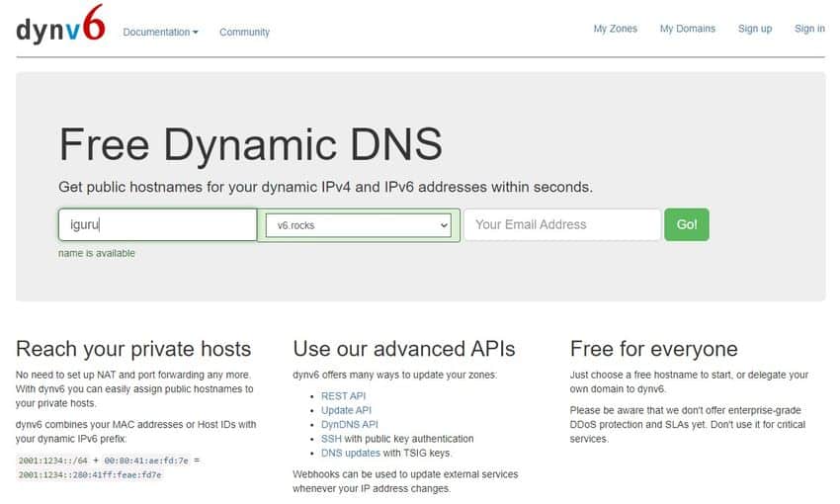Click the Free Dynamic DNS heading

[x=251, y=144]
